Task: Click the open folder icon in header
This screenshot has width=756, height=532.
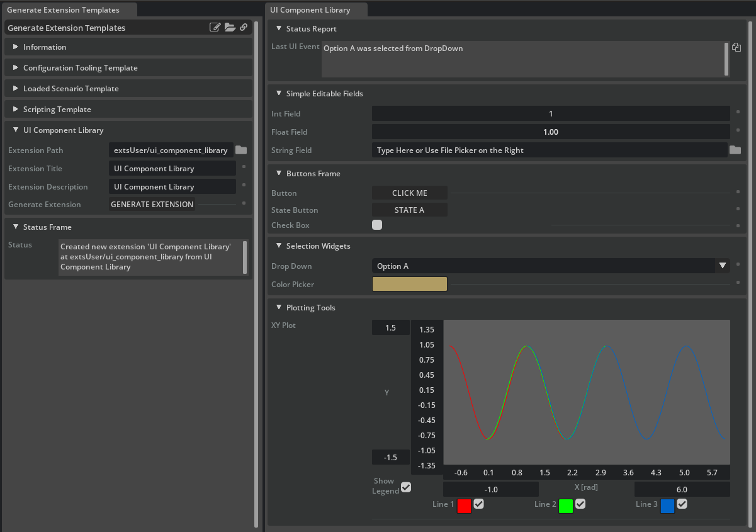Action: [x=230, y=28]
